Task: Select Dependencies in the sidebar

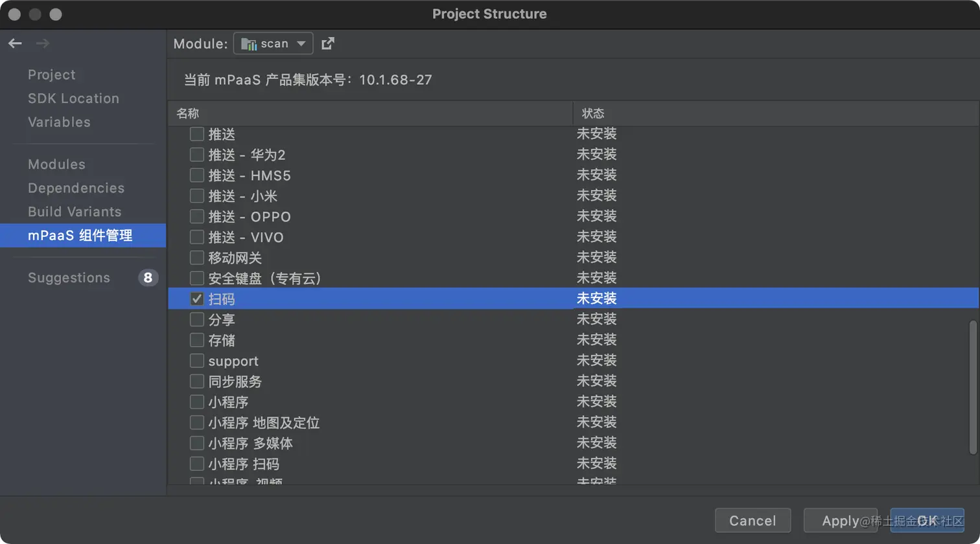Action: pyautogui.click(x=76, y=188)
